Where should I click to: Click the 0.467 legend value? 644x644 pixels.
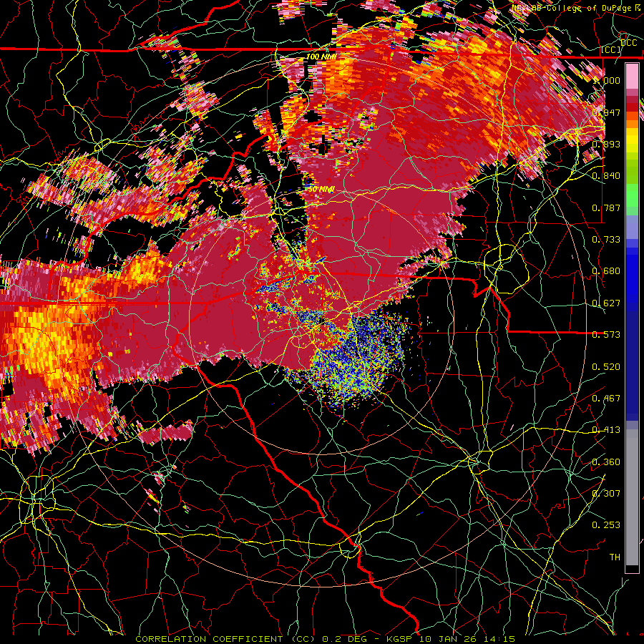click(x=606, y=398)
